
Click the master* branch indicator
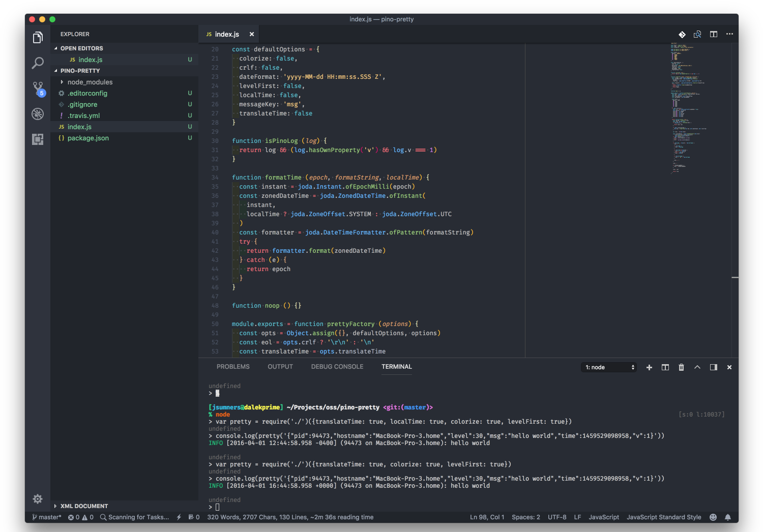coord(47,517)
